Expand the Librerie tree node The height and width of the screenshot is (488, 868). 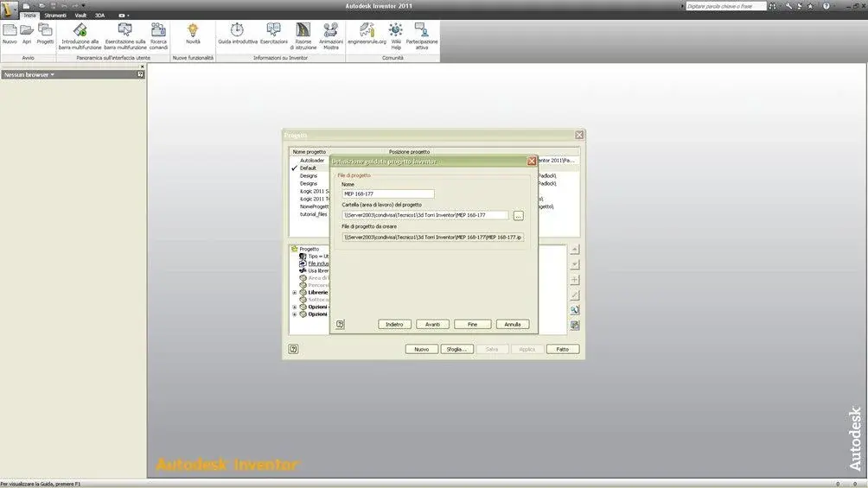(295, 292)
